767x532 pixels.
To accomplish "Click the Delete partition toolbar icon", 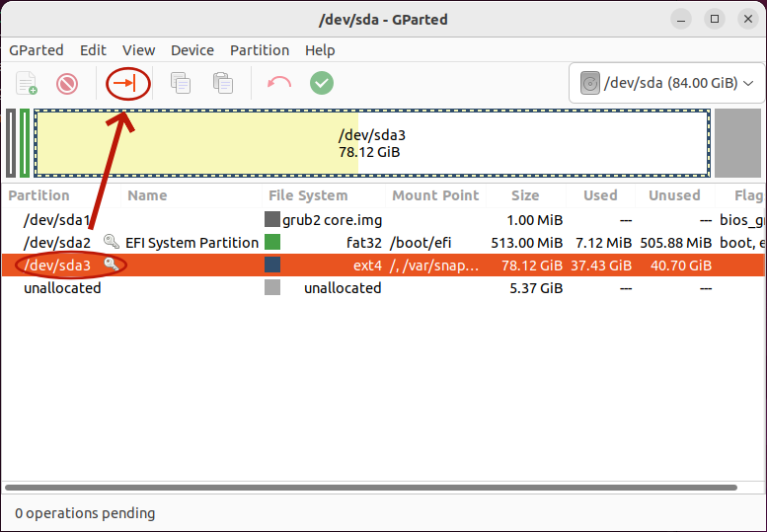I will click(67, 84).
